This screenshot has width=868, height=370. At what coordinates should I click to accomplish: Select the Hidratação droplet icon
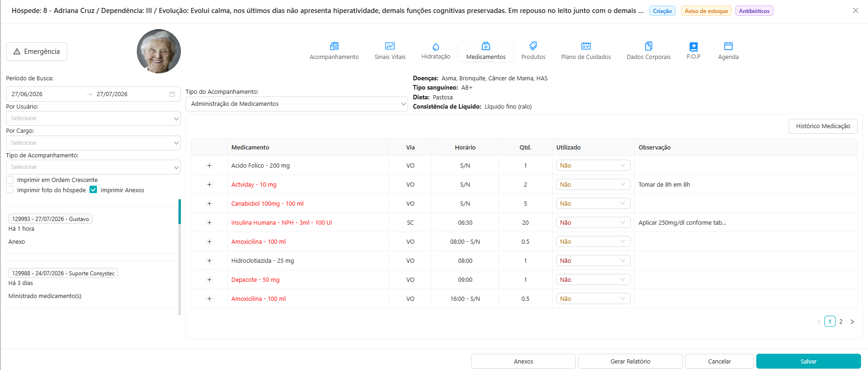click(436, 46)
